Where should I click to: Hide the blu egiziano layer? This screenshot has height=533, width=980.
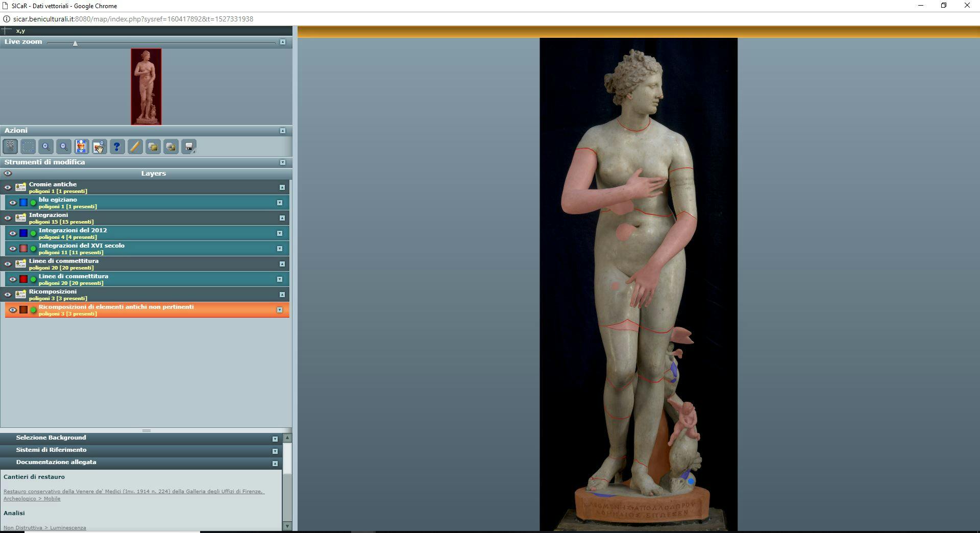click(13, 203)
